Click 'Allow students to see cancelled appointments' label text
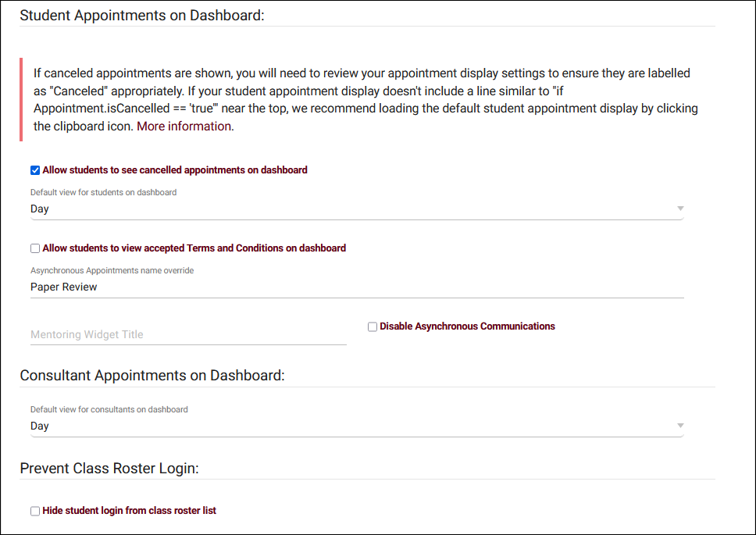Screen dimensions: 756x535 pyautogui.click(x=175, y=170)
